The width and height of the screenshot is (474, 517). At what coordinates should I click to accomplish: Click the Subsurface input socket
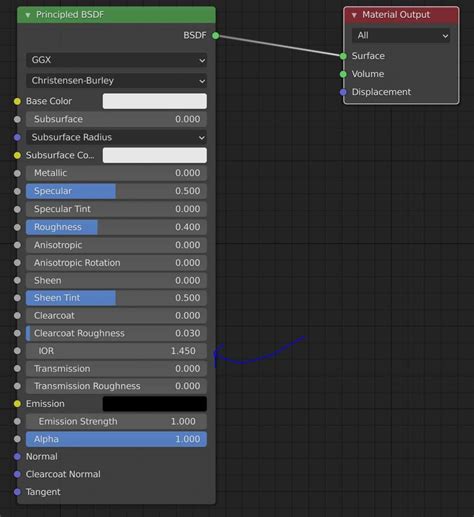tap(17, 119)
